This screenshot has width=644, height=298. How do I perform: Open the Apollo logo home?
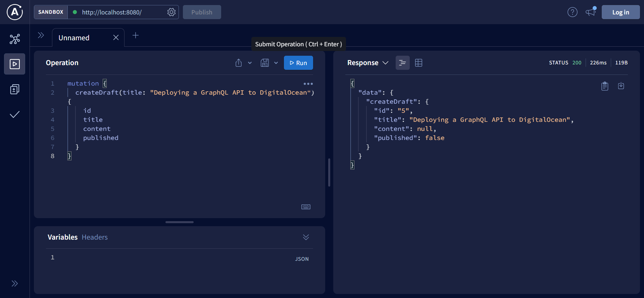15,12
